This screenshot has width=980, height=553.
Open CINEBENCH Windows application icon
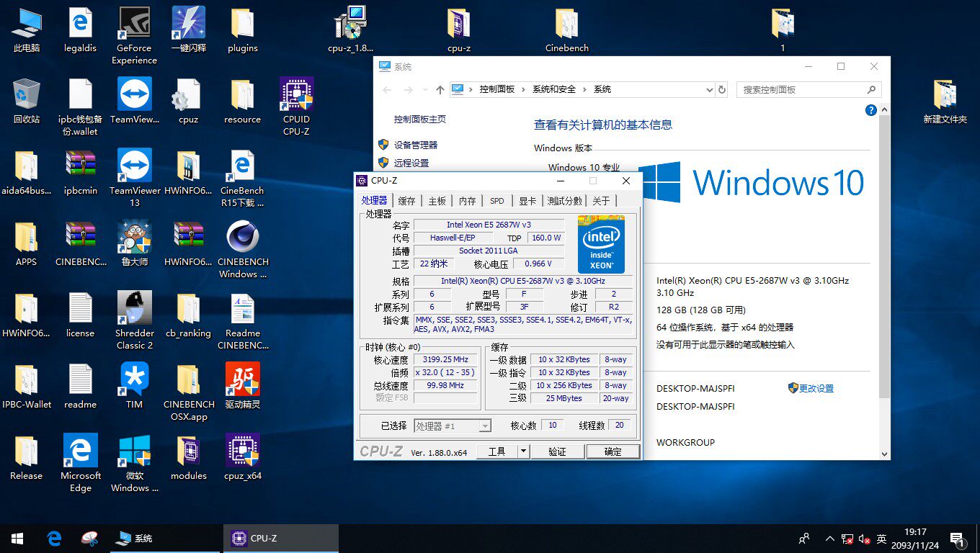click(243, 250)
